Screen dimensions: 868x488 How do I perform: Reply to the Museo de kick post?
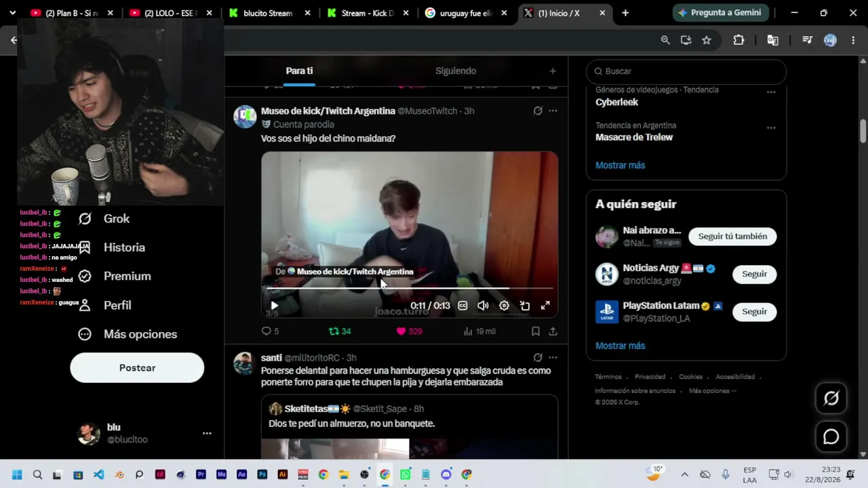point(270,331)
